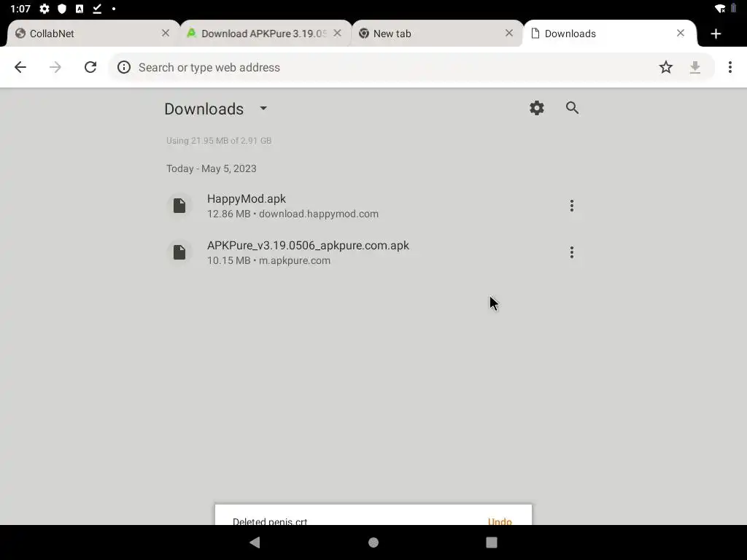Tap Android back navigation button
This screenshot has width=747, height=560.
tap(255, 542)
